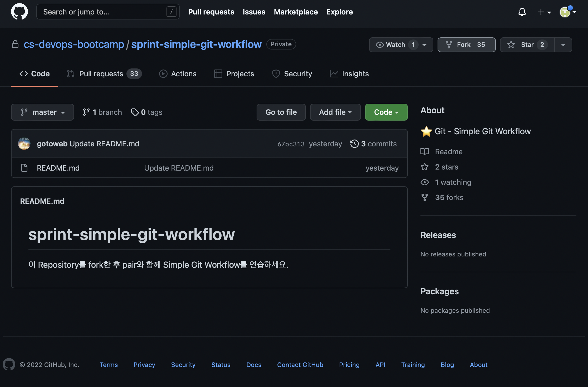Open Marketplace in top navigation
588x387 pixels.
coord(296,12)
